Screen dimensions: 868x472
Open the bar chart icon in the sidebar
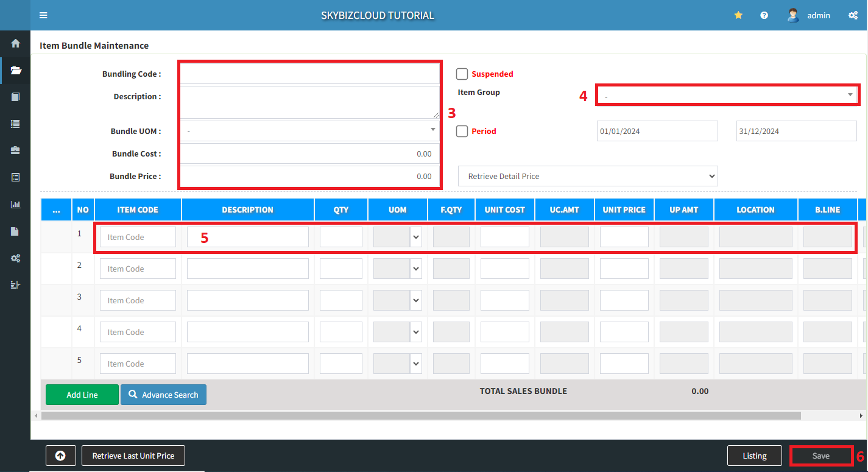(x=16, y=205)
